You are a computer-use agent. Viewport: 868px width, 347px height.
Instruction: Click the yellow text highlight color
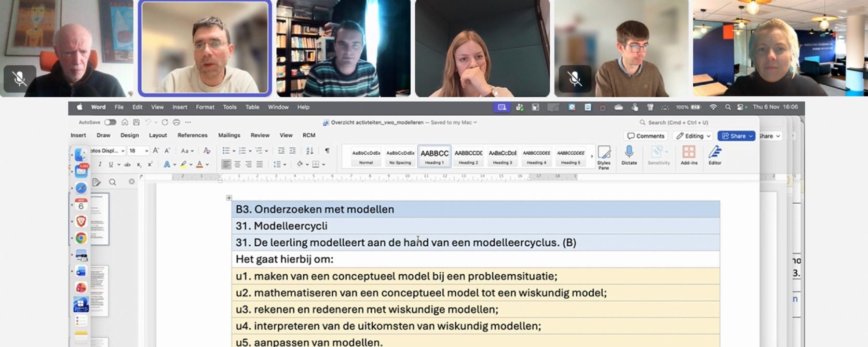[183, 164]
